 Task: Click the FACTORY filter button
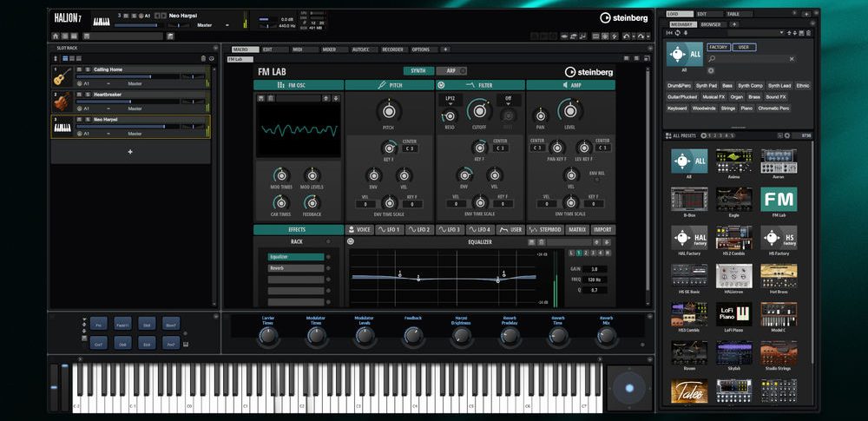[x=719, y=47]
